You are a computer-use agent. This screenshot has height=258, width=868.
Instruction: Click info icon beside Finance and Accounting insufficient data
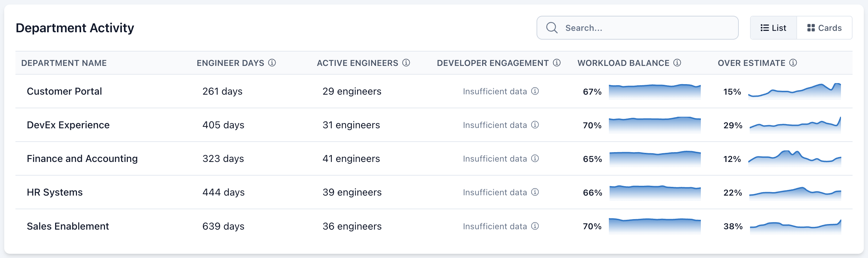535,158
